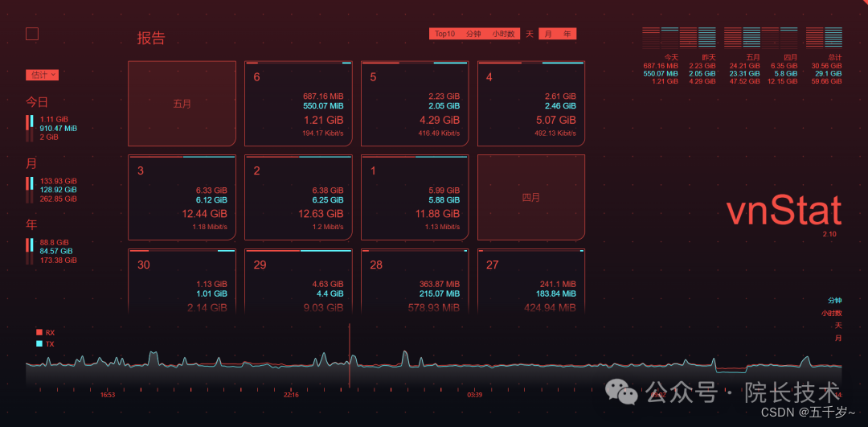This screenshot has height=427, width=868.
Task: Select 天 graph range on right
Action: [x=838, y=325]
